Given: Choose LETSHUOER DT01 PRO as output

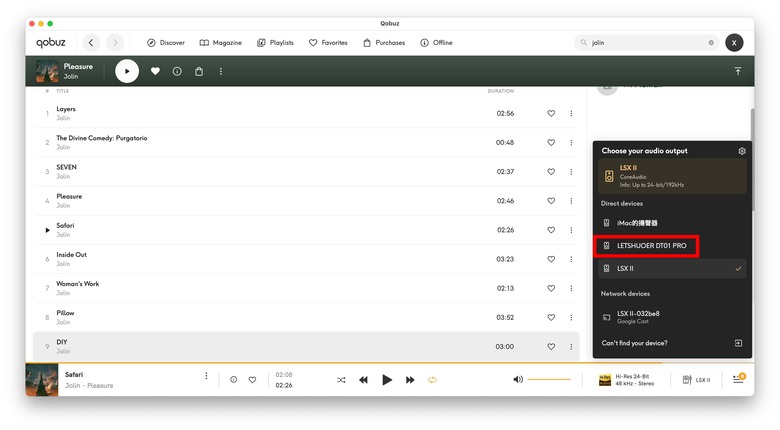Looking at the screenshot, I should [x=672, y=246].
